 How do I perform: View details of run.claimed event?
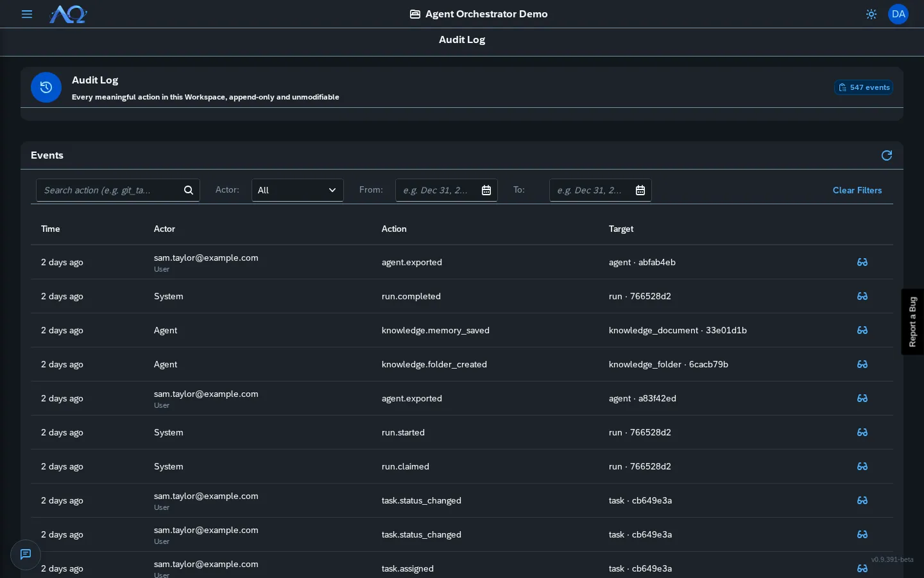pos(862,466)
